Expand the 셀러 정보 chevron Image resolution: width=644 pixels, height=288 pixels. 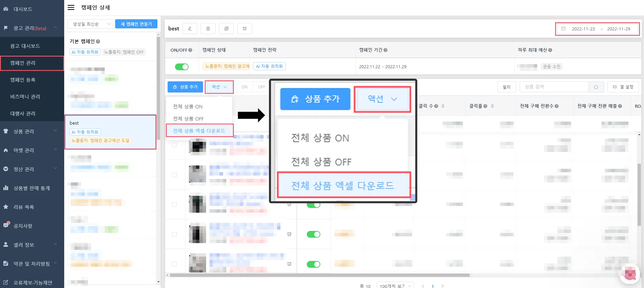pyautogui.click(x=55, y=244)
